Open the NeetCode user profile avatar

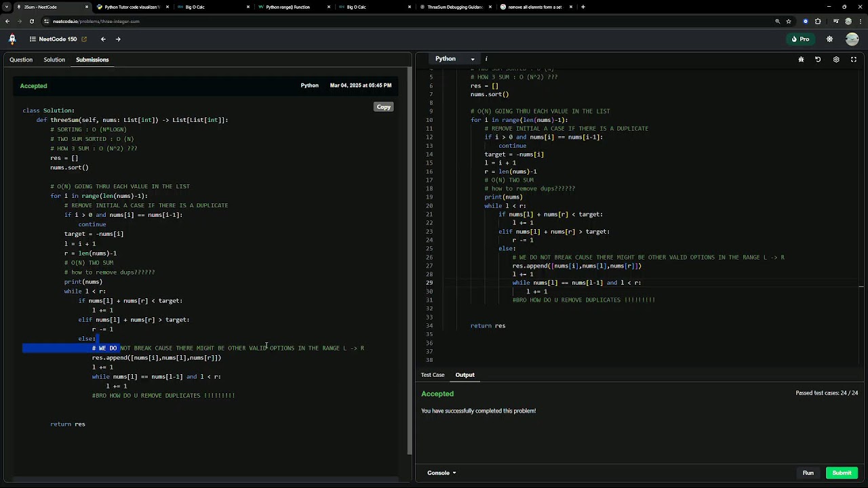[852, 39]
